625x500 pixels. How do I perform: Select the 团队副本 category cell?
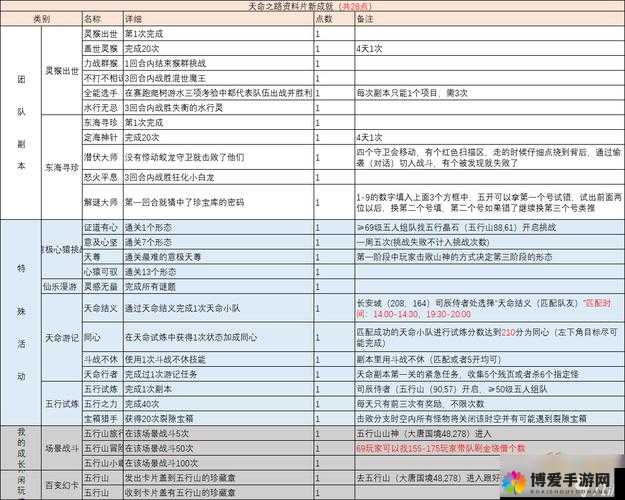[21, 122]
